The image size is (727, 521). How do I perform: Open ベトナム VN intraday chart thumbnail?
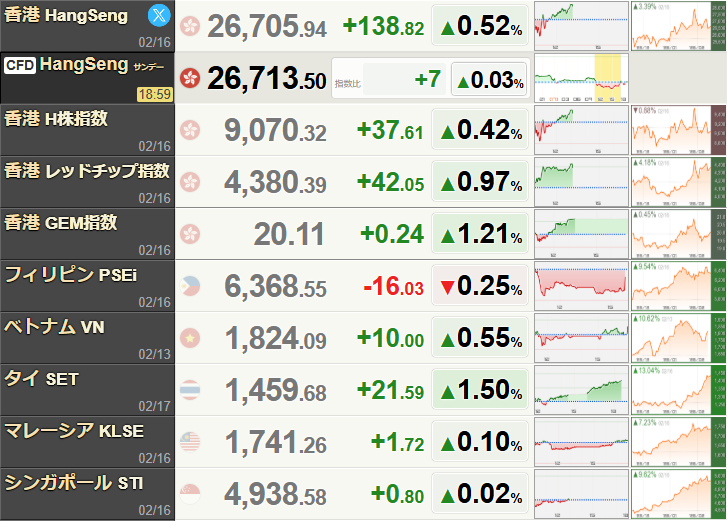(x=581, y=338)
